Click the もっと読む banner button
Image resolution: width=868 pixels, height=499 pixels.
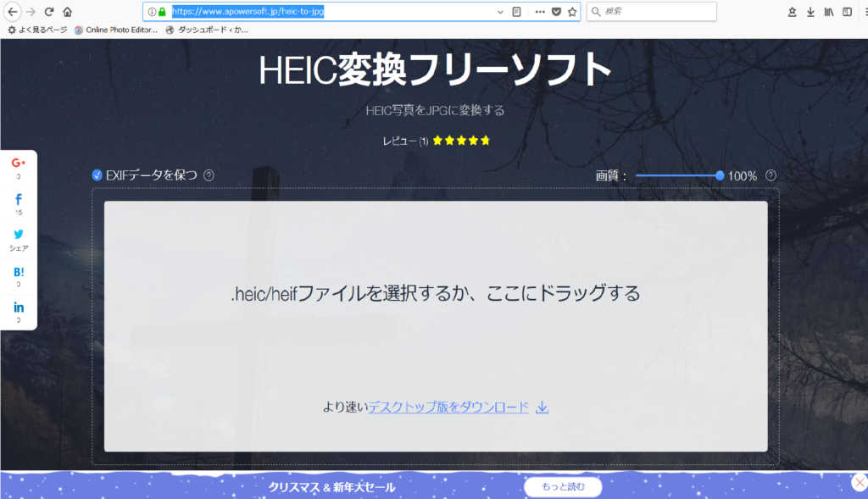563,487
